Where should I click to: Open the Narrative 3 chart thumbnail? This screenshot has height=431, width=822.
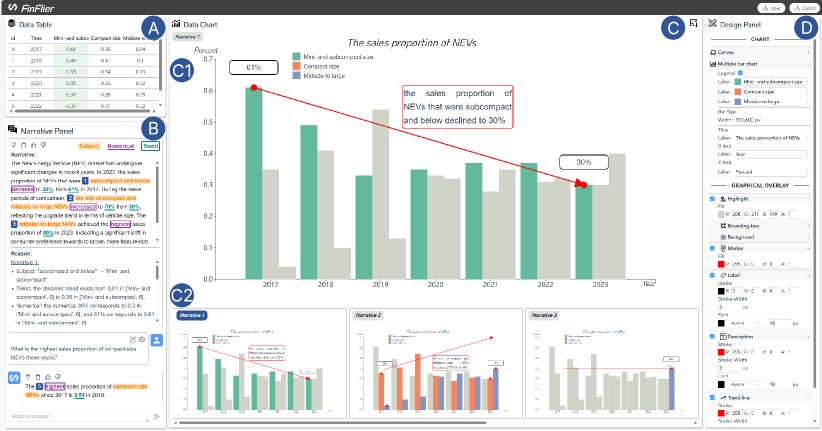611,363
